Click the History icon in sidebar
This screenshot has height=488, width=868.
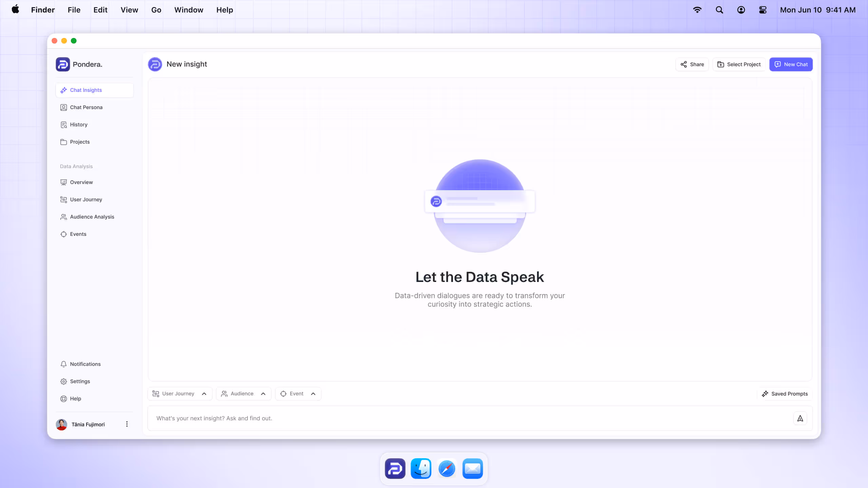[64, 124]
